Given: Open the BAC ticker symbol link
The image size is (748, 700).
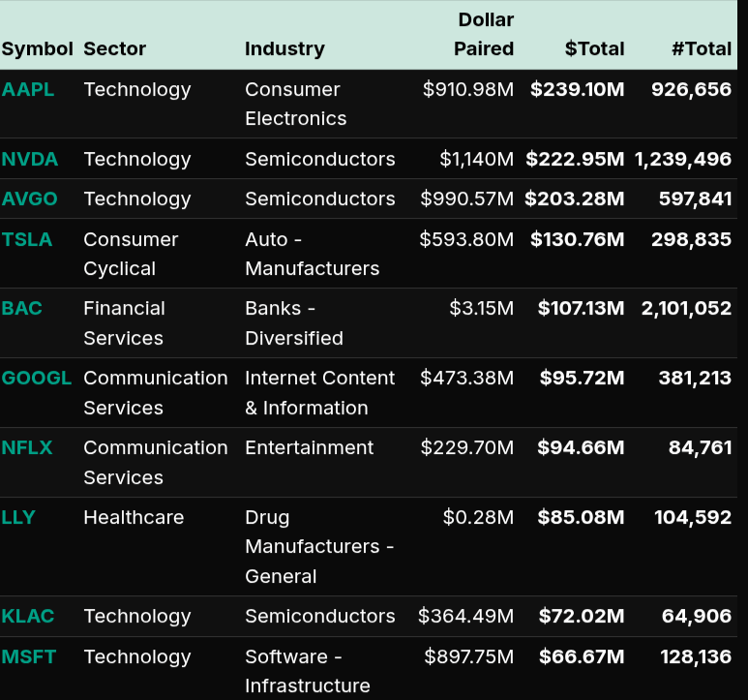Looking at the screenshot, I should 22,308.
